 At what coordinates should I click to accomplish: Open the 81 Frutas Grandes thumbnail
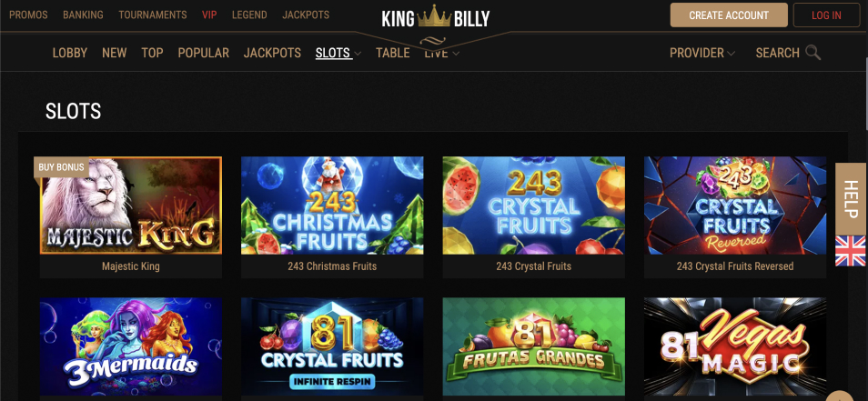click(x=534, y=346)
